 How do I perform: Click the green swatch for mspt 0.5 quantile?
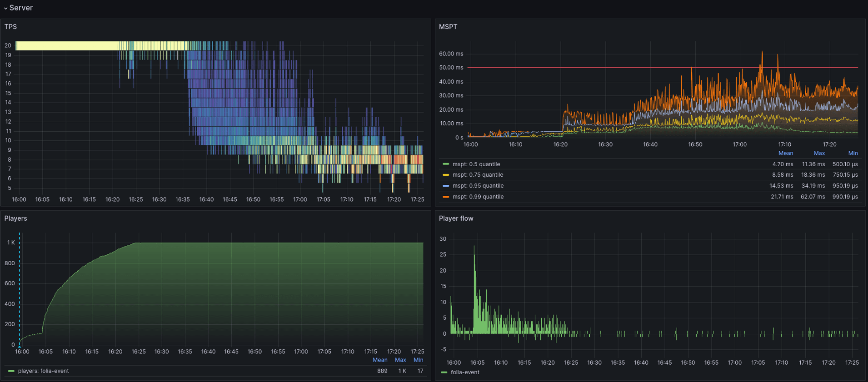coord(446,164)
